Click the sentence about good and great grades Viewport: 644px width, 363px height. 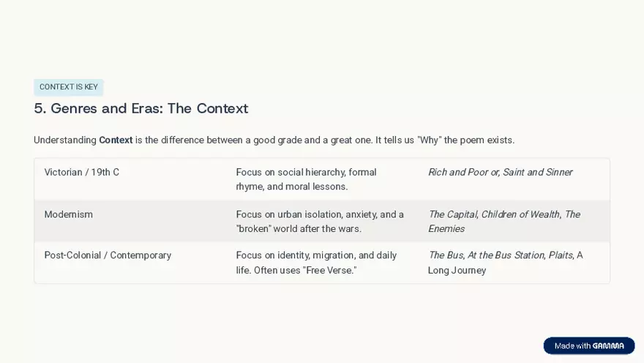point(322,140)
